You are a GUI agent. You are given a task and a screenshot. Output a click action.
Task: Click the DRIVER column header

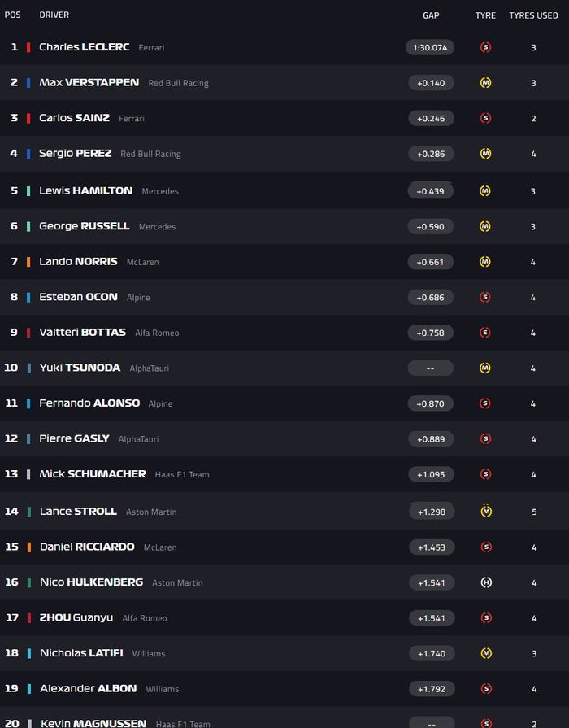(x=54, y=15)
